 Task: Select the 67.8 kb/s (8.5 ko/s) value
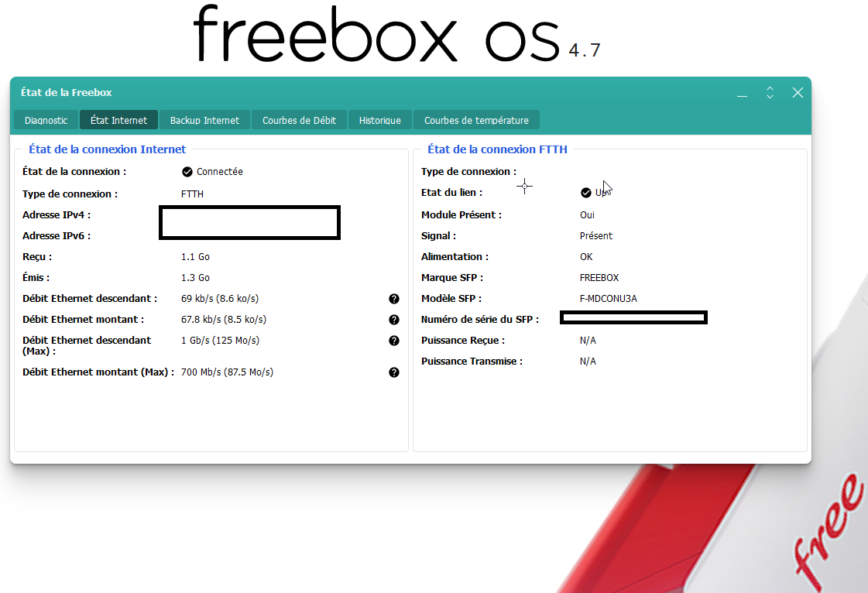(x=224, y=320)
